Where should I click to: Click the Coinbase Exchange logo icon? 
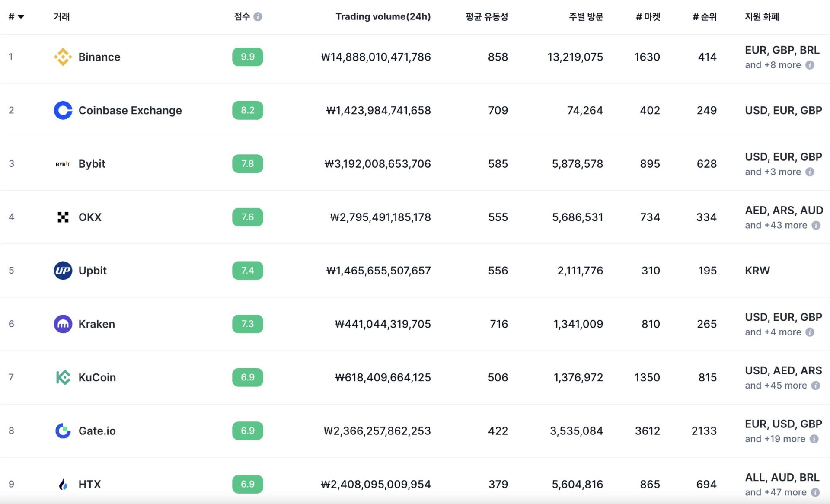(x=63, y=110)
